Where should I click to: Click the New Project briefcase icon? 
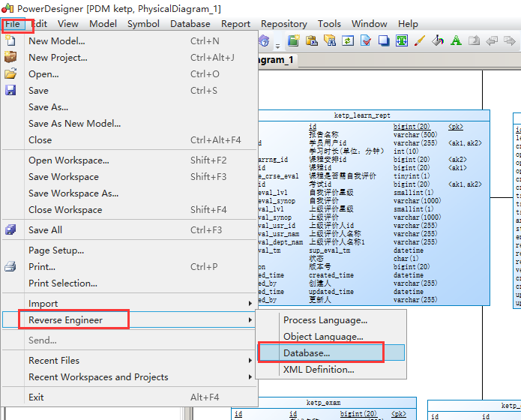(10, 57)
